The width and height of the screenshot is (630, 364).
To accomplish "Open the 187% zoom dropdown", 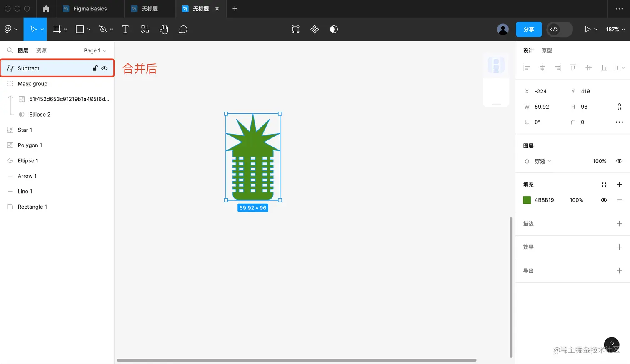I will click(x=615, y=29).
